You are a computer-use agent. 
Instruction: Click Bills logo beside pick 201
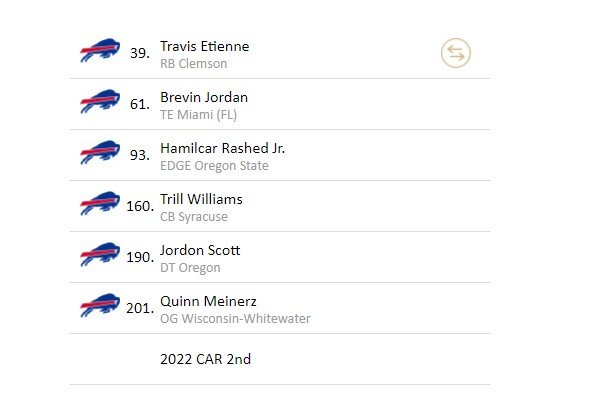[x=100, y=305]
